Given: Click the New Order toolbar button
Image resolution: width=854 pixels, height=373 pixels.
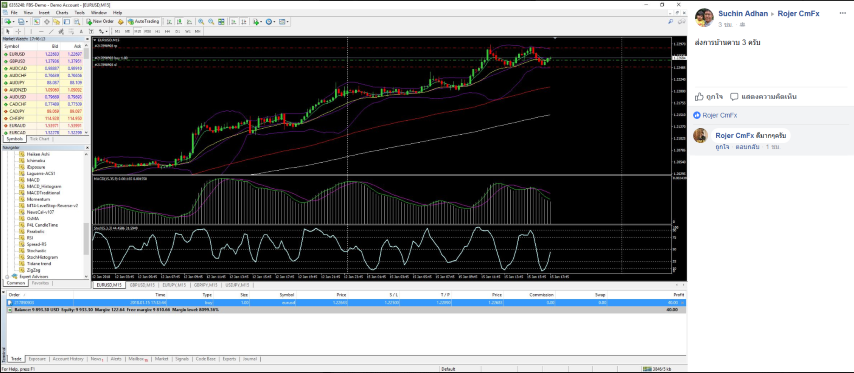Looking at the screenshot, I should pos(100,22).
